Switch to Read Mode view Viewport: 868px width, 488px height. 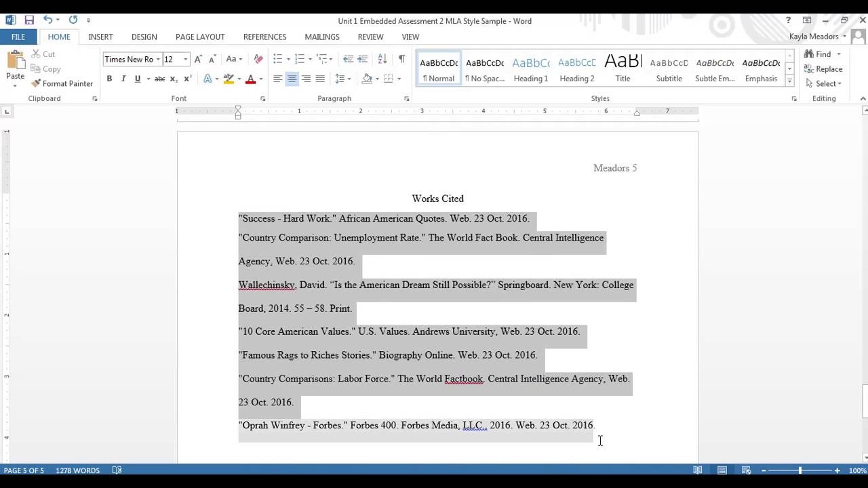tap(698, 470)
